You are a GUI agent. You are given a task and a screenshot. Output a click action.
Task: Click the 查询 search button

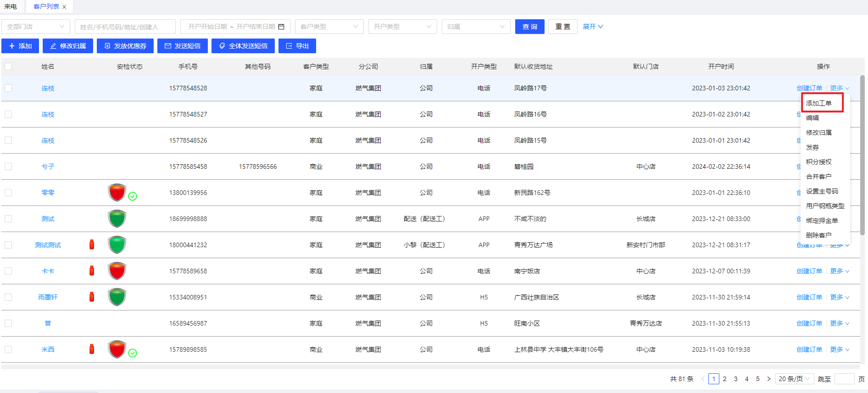point(530,27)
